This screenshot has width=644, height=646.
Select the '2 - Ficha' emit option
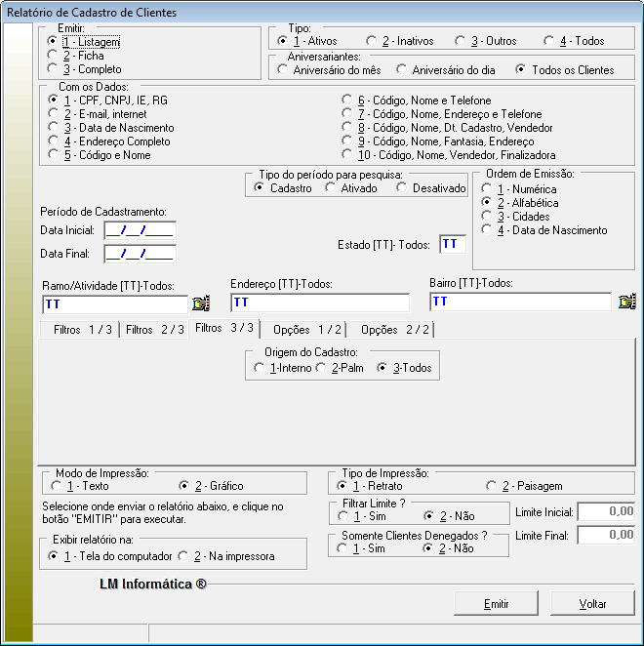point(54,56)
